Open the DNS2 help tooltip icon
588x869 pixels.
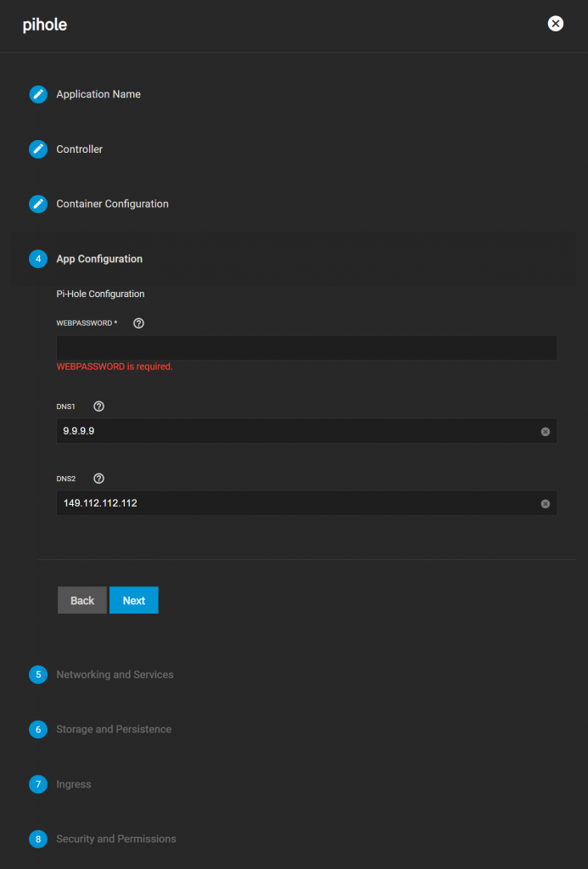coord(98,479)
